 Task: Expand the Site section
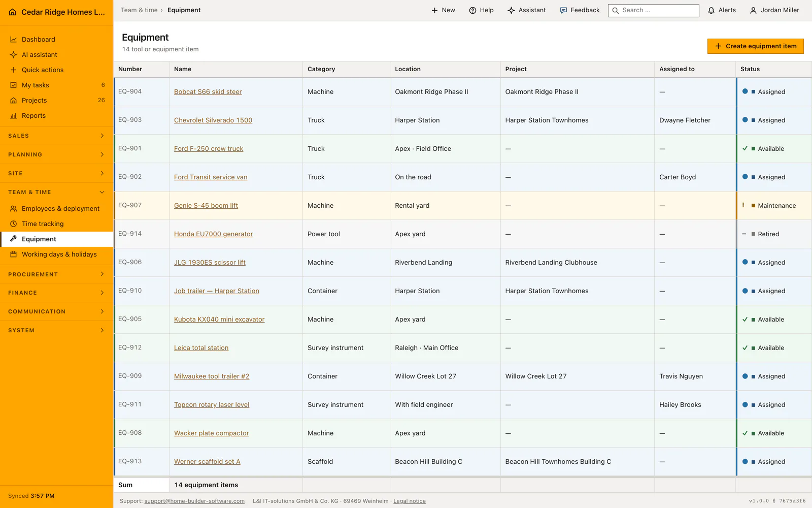coord(56,173)
